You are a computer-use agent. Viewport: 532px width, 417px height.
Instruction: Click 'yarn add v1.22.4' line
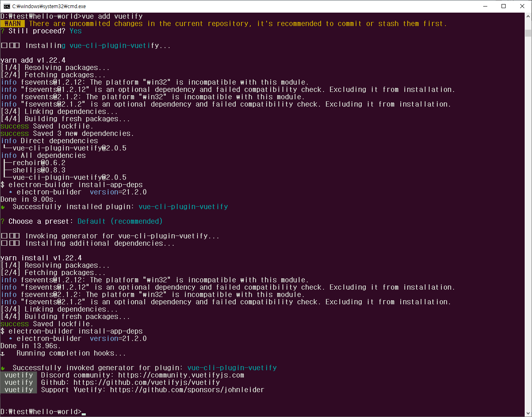click(33, 60)
